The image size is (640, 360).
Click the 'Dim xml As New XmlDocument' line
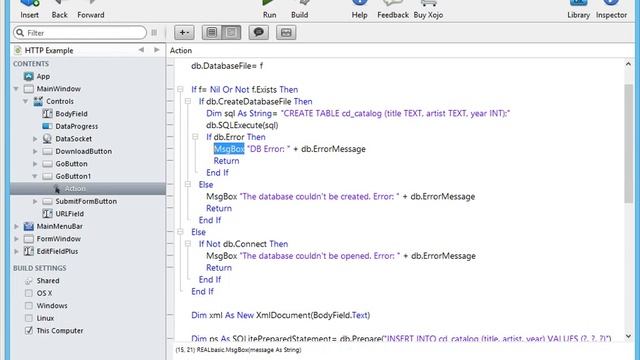coord(281,315)
